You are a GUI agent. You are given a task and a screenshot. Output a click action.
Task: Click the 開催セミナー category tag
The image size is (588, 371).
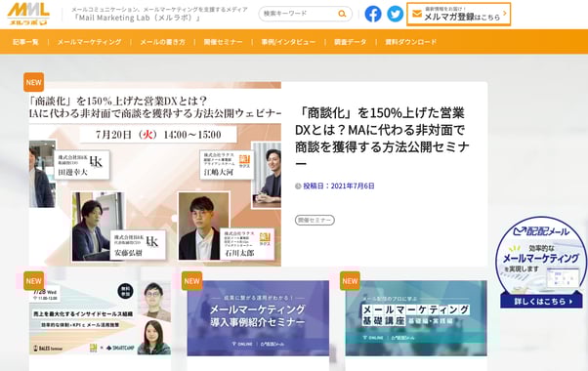[315, 220]
